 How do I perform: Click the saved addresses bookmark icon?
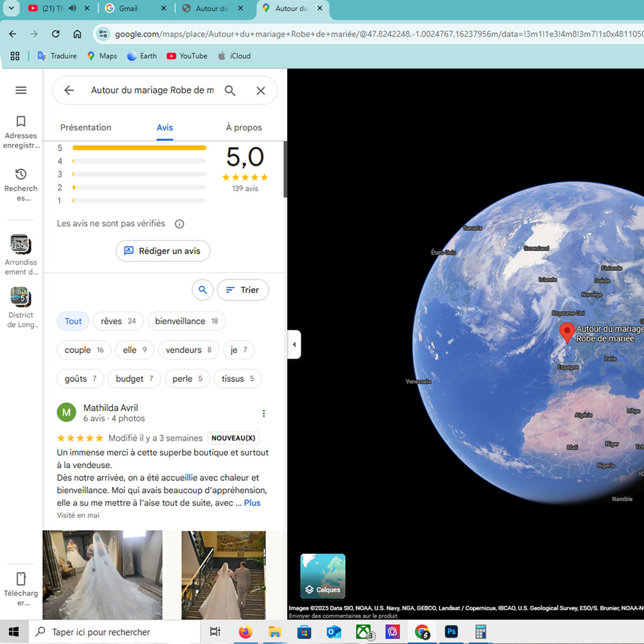pyautogui.click(x=21, y=121)
